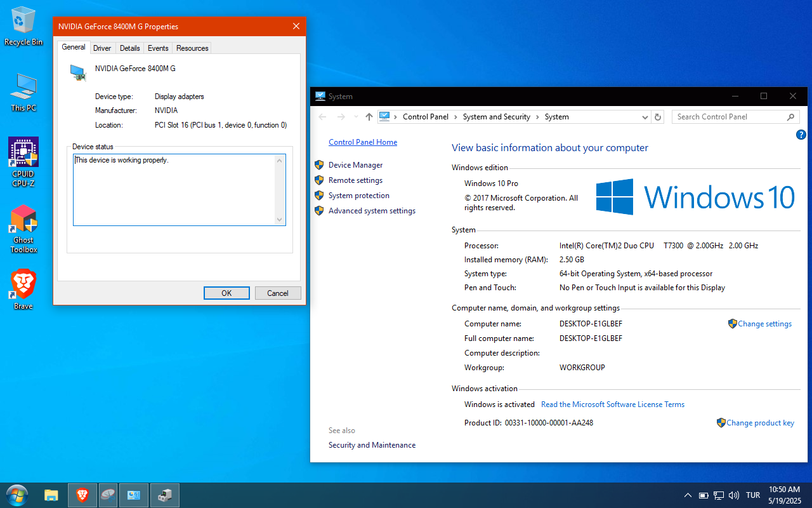Image resolution: width=812 pixels, height=508 pixels.
Task: Click Cancel in NVIDIA Properties dialog
Action: coord(278,293)
